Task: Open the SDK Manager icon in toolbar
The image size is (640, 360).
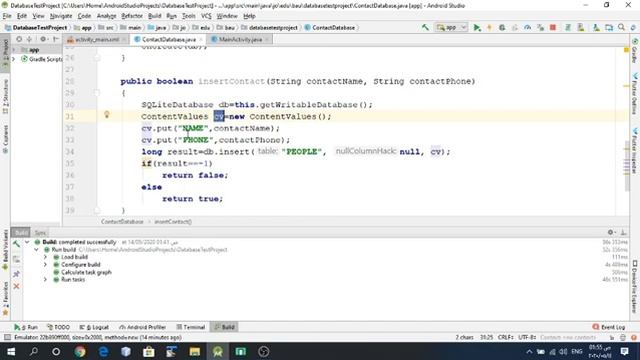Action: point(609,27)
